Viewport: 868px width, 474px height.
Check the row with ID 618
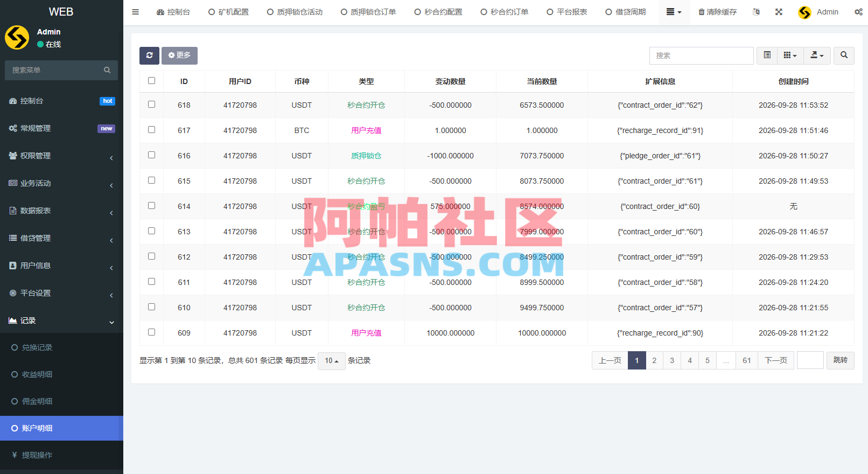click(151, 104)
